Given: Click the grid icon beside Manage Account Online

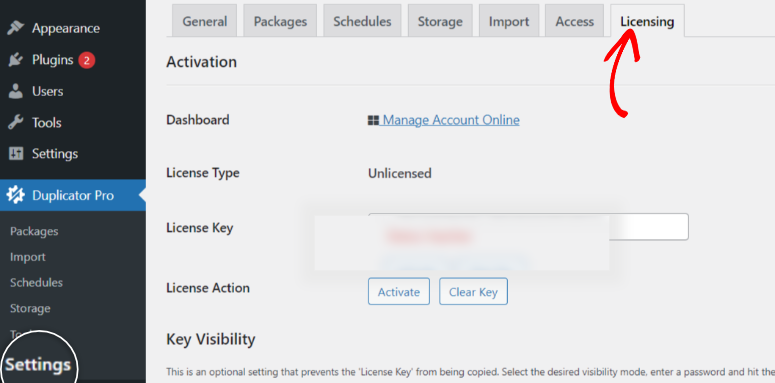Looking at the screenshot, I should pyautogui.click(x=373, y=120).
